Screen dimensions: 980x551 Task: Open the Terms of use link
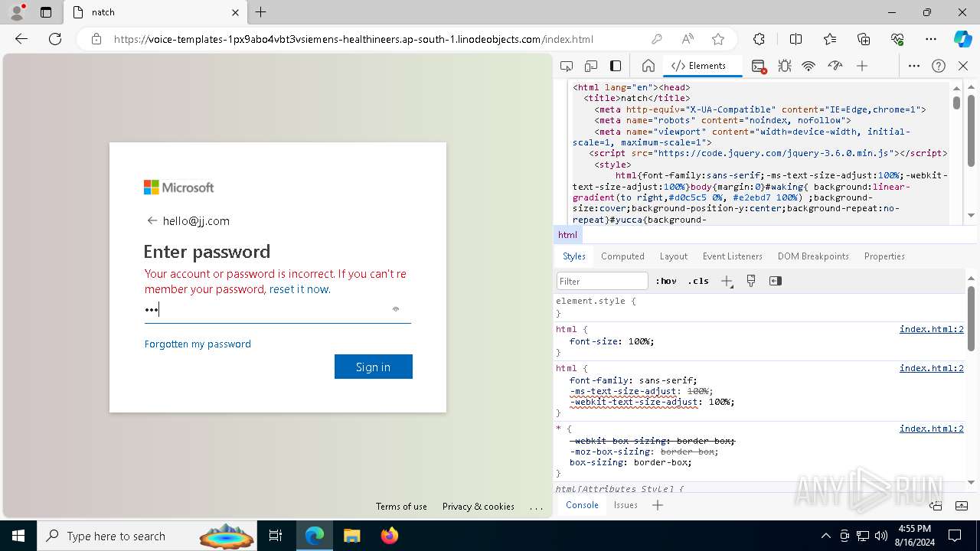click(x=401, y=507)
